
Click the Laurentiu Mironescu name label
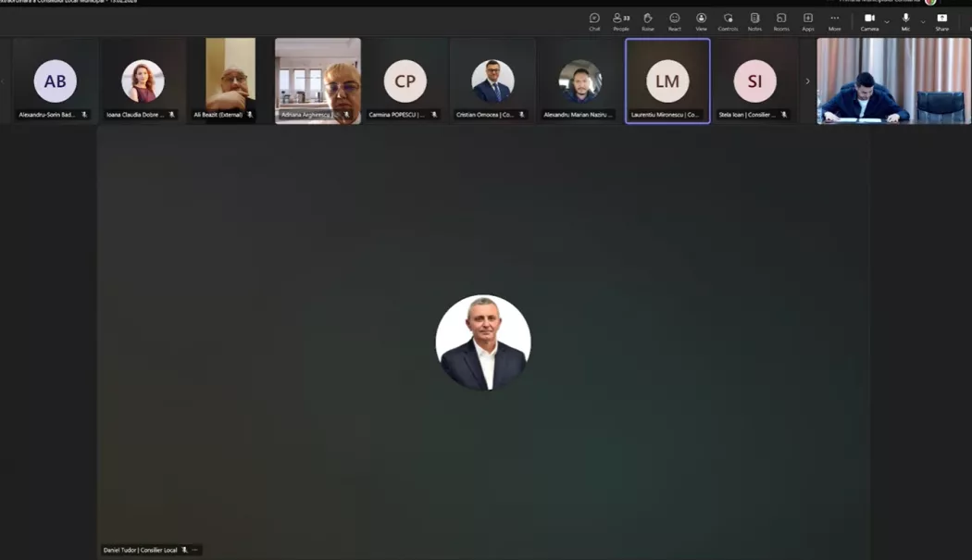pyautogui.click(x=665, y=115)
